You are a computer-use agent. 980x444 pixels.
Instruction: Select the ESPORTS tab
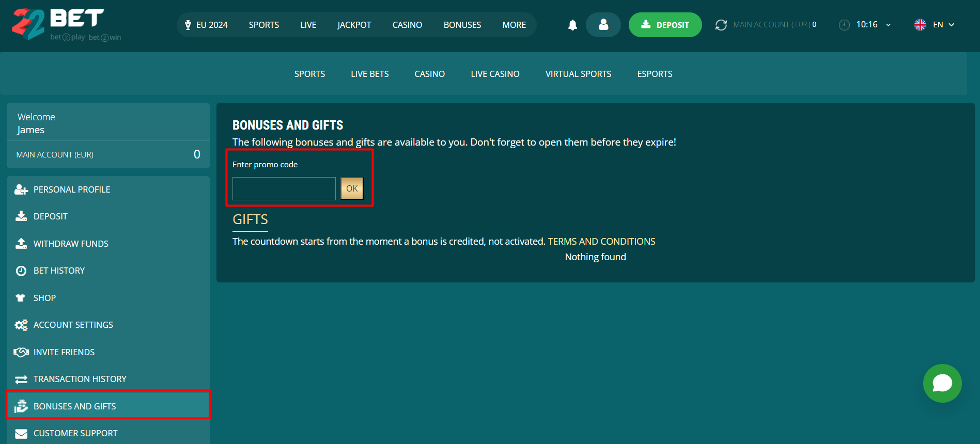[x=655, y=74]
